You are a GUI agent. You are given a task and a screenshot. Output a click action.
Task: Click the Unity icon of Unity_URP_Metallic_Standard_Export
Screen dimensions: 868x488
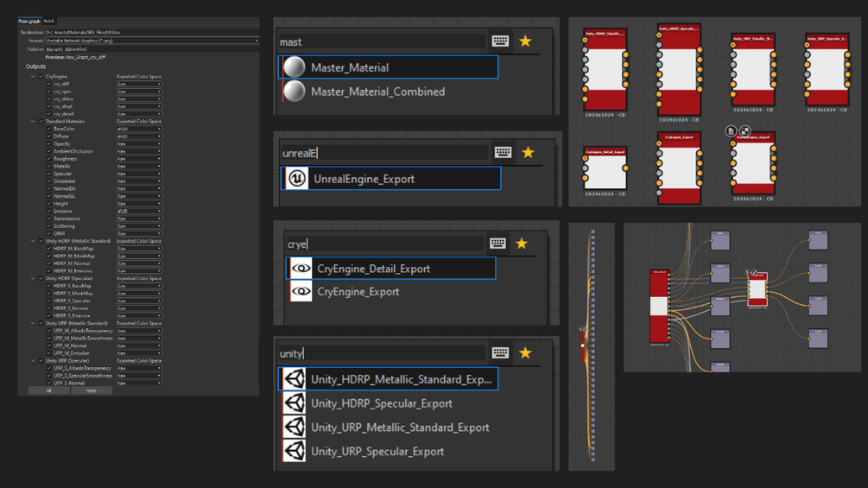tap(294, 428)
